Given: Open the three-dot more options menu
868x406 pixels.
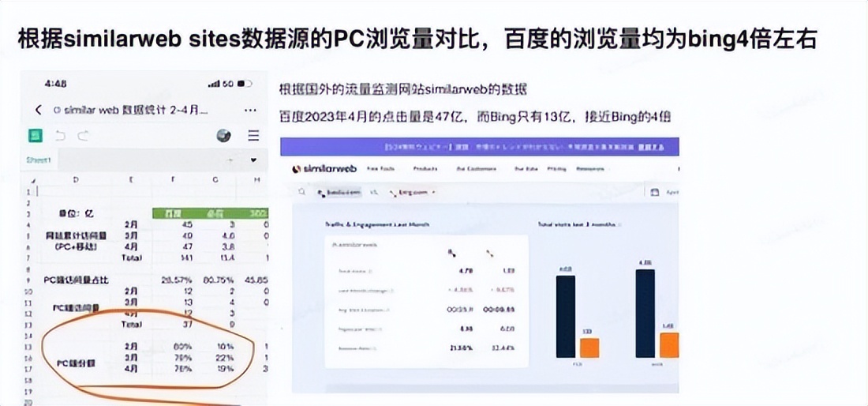Looking at the screenshot, I should coord(251,110).
